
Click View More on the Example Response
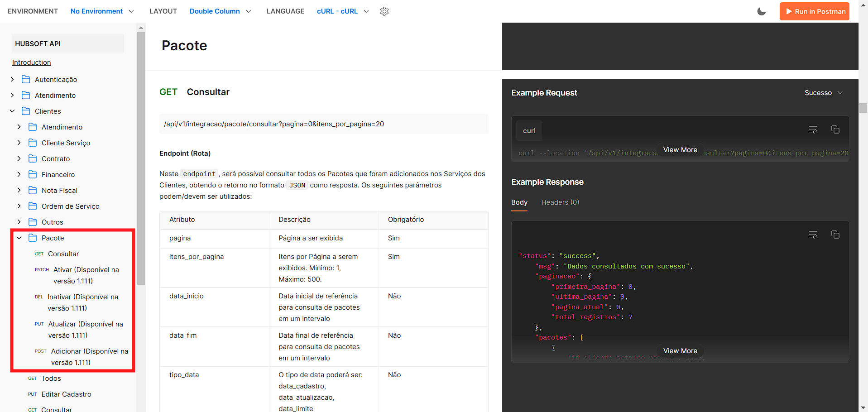click(680, 351)
